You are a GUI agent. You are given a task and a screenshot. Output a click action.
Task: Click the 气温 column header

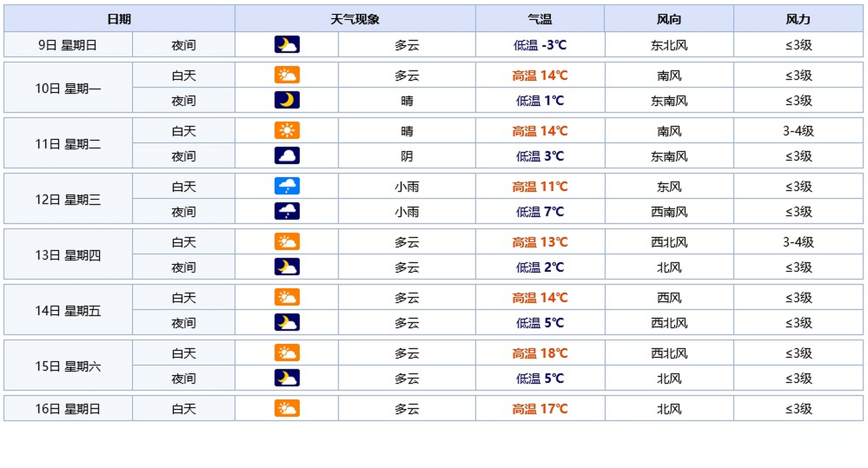tap(540, 19)
